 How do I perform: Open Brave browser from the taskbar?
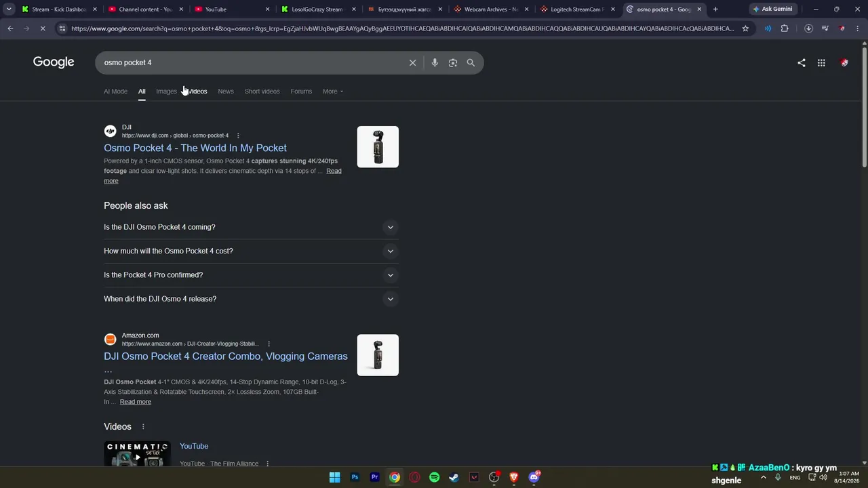pos(514,477)
